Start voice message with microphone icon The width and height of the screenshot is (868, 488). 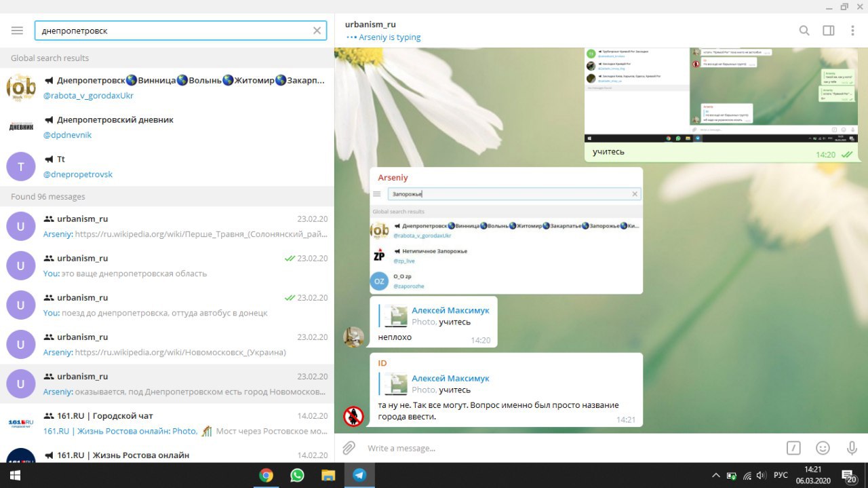point(852,448)
